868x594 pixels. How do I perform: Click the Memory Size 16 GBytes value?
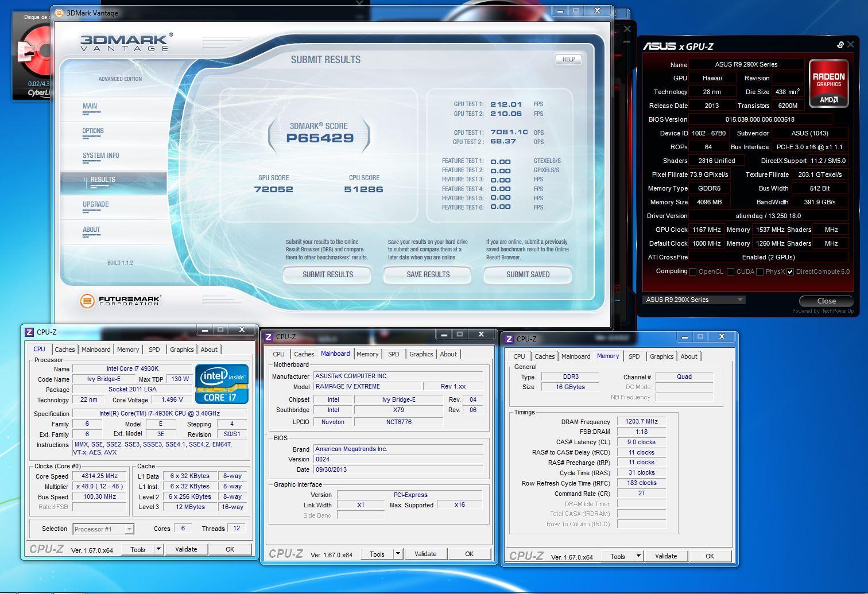571,387
